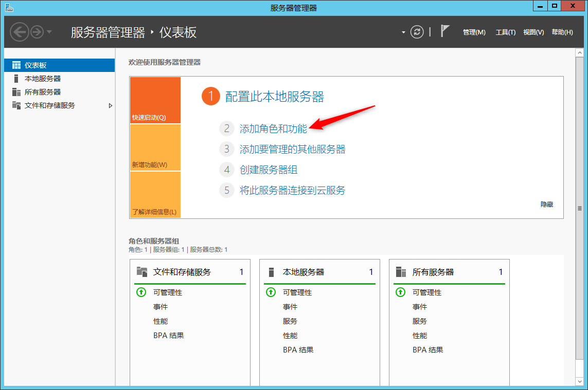The height and width of the screenshot is (390, 588).
Task: Click the 文件和存储服务 tile header
Action: [190, 272]
